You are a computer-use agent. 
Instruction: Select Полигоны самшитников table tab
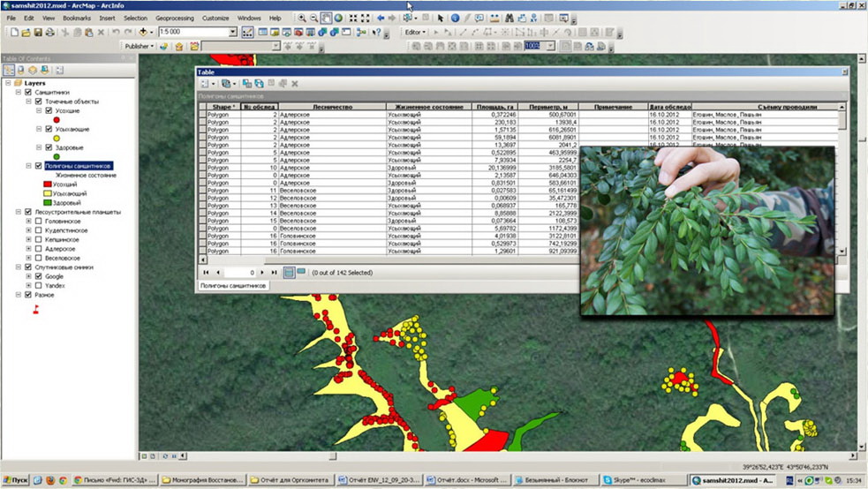(233, 285)
